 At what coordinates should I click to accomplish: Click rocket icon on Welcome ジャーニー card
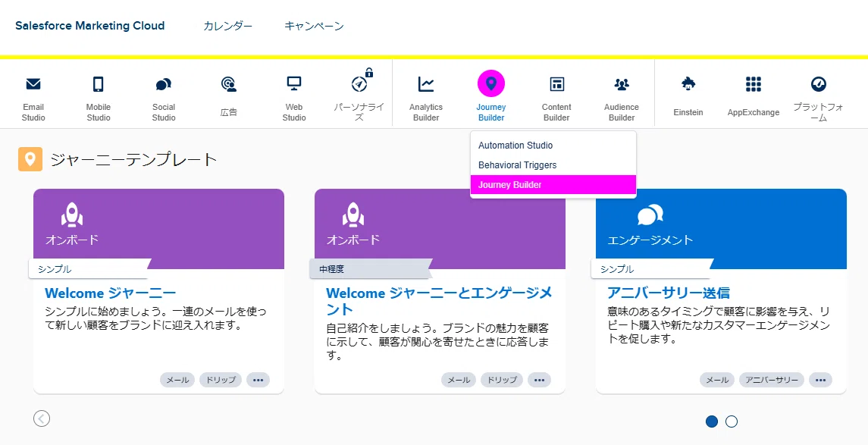72,215
